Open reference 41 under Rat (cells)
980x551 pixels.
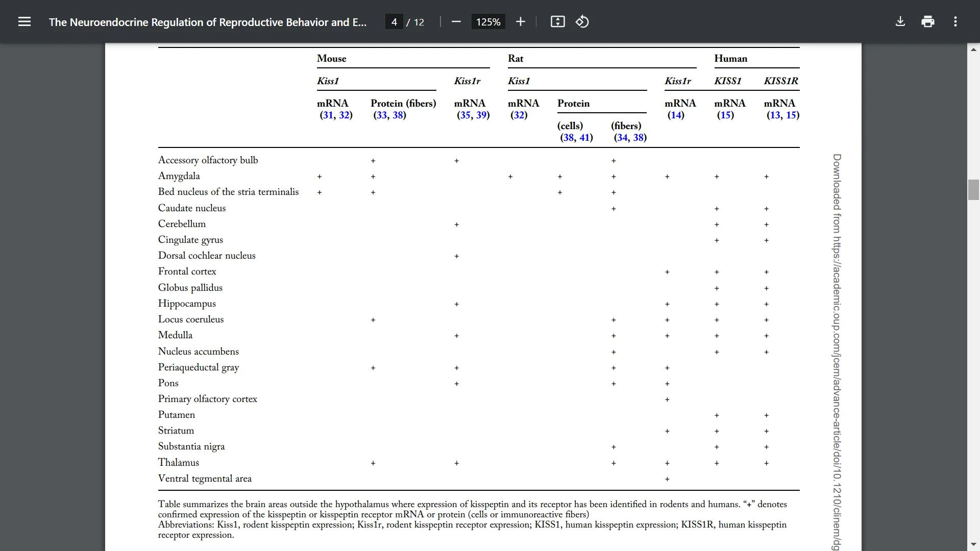point(585,137)
